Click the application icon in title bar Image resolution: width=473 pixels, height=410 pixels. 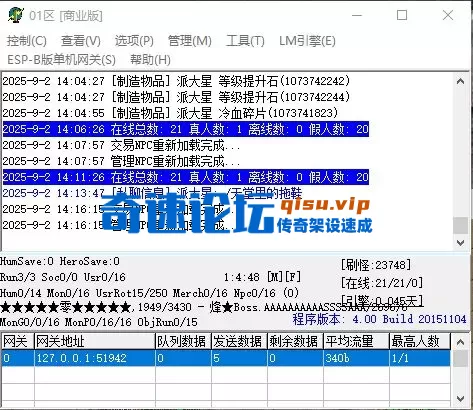coord(15,15)
